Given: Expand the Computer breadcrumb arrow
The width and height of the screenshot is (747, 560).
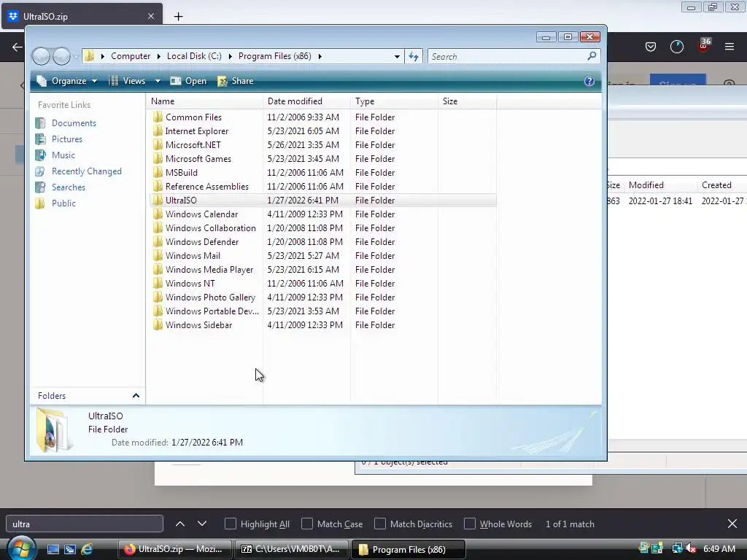Looking at the screenshot, I should tap(158, 56).
